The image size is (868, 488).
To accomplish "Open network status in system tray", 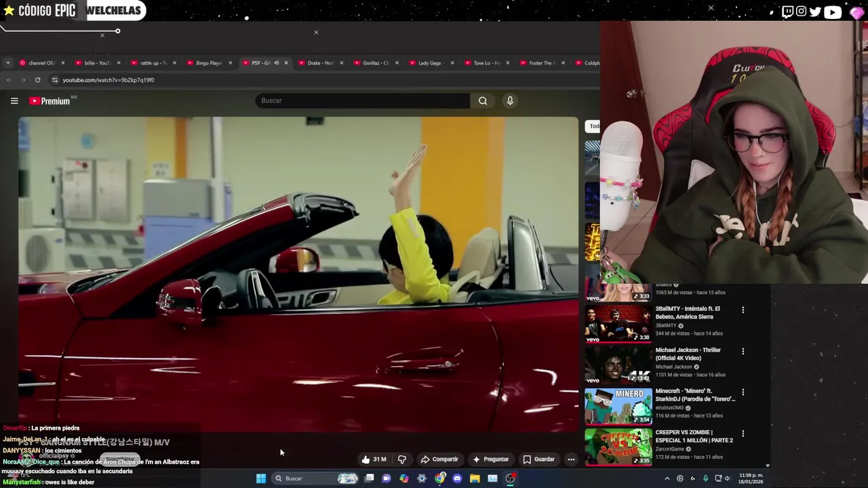I will [x=718, y=479].
